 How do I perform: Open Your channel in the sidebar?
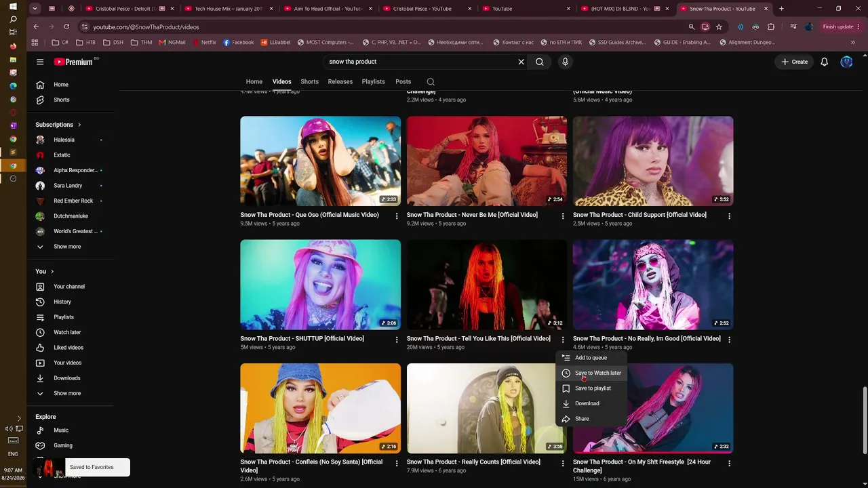[70, 287]
